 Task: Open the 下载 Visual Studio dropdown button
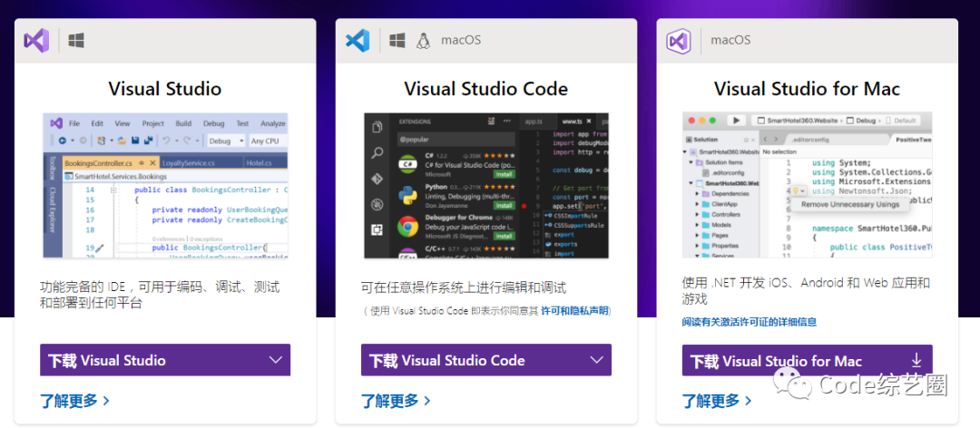[165, 360]
